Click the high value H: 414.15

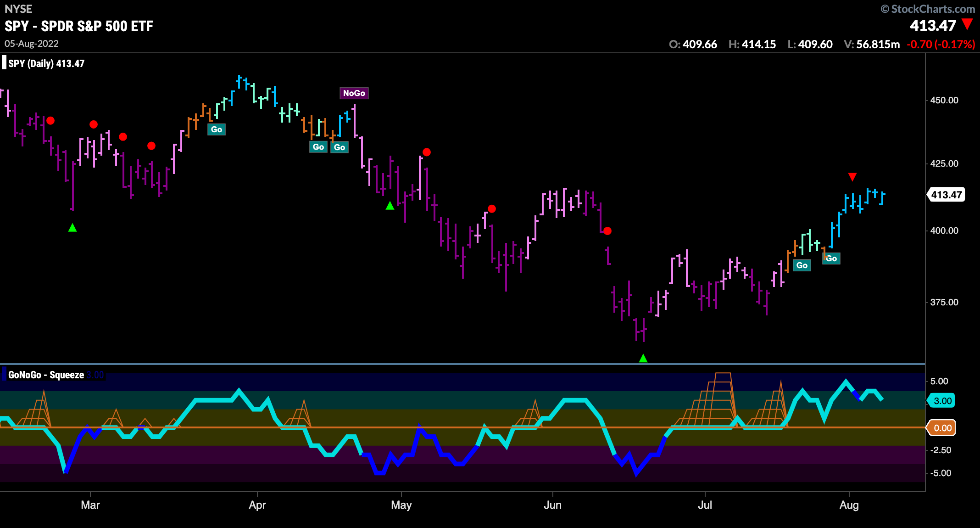pyautogui.click(x=752, y=44)
